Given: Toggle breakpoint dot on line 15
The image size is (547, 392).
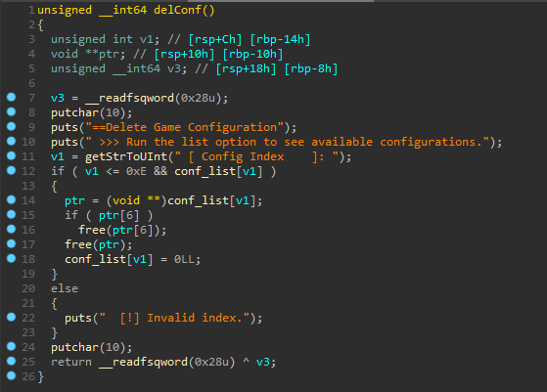Looking at the screenshot, I should [11, 214].
